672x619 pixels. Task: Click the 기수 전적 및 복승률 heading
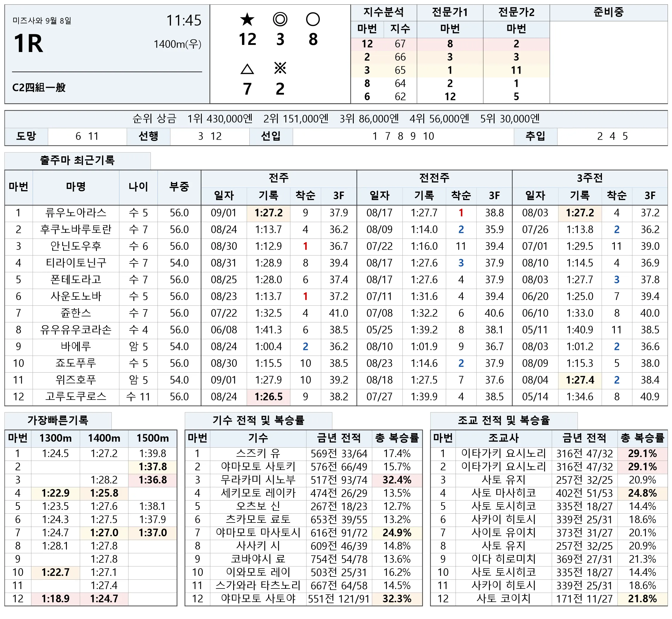point(258,420)
